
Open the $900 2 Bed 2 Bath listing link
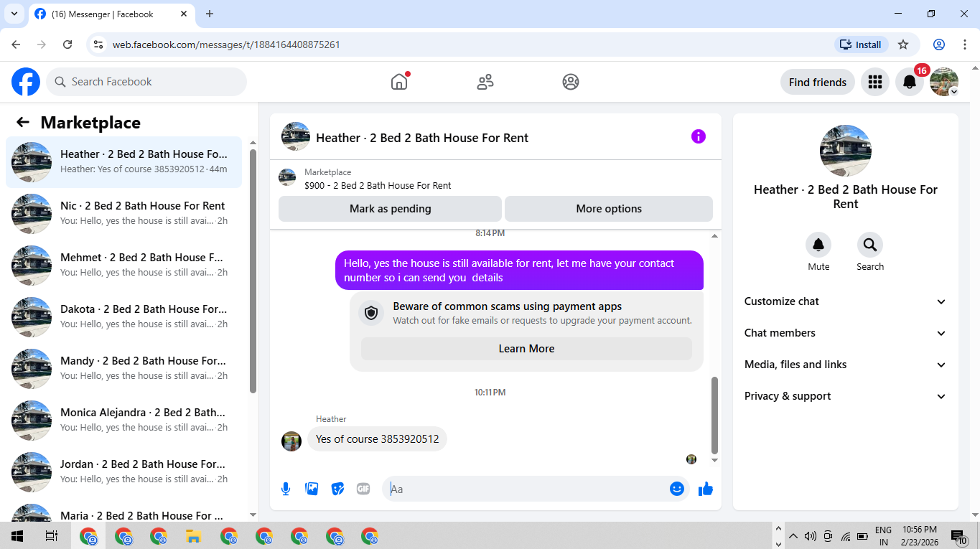coord(378,186)
